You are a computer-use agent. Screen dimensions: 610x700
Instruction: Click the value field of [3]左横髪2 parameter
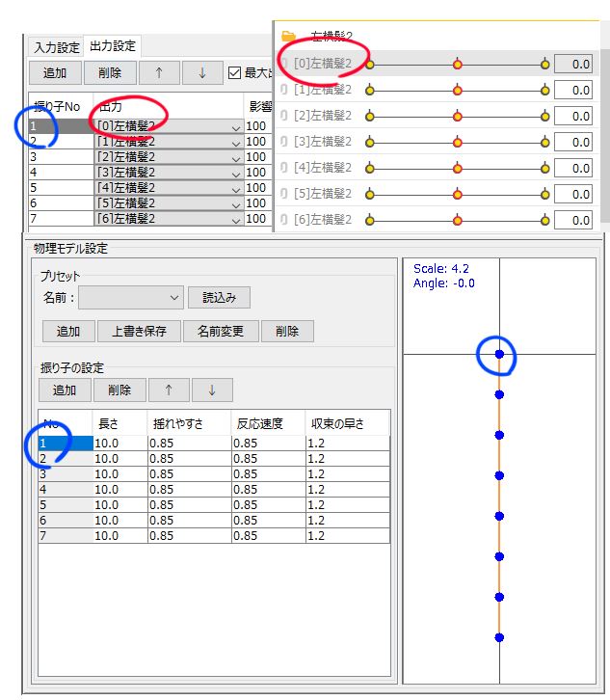[573, 143]
